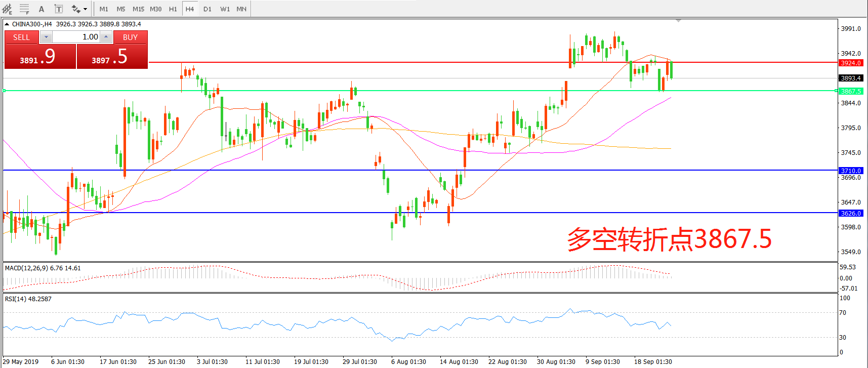Viewport: 868px width, 368px height.
Task: Switch to the MN monthly timeframe
Action: coord(241,9)
